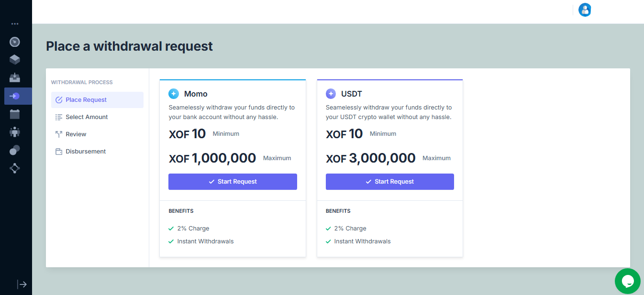Open the user profile avatar menu
This screenshot has width=644, height=295.
tap(585, 10)
